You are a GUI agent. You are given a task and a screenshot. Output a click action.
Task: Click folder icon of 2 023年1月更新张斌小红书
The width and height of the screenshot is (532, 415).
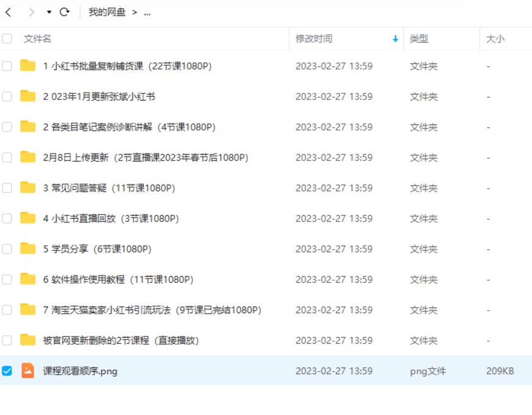tap(28, 96)
